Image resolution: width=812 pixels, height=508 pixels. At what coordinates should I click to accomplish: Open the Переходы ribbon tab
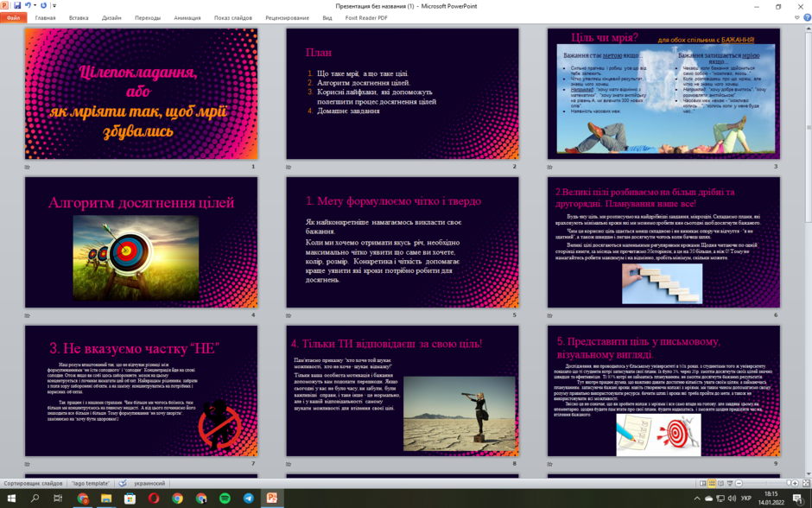point(148,17)
